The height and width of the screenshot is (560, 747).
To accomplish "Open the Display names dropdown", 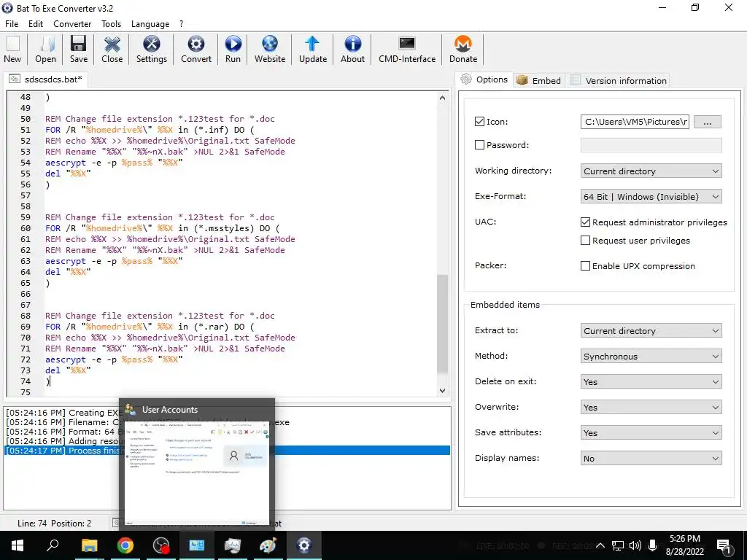I will pos(651,458).
